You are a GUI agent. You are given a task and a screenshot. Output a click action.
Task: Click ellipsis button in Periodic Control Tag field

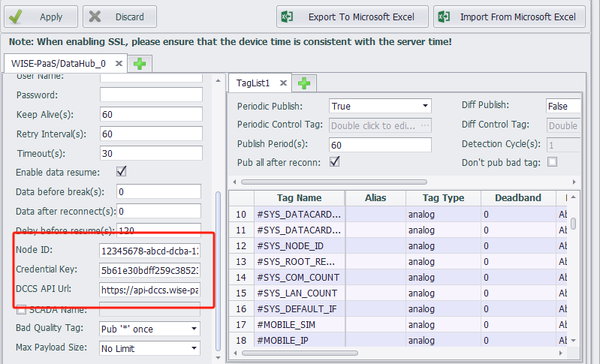(425, 125)
